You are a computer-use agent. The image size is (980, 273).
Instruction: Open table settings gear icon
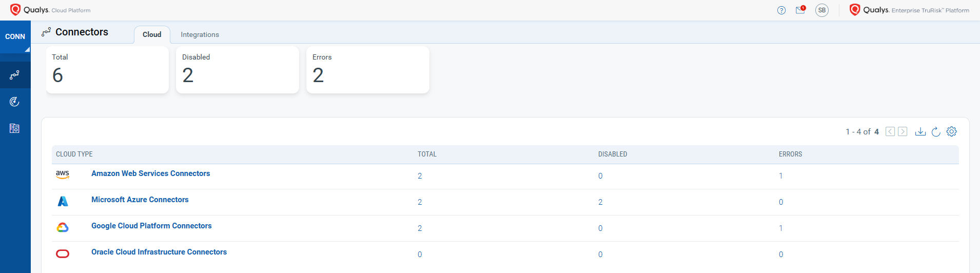coord(951,132)
